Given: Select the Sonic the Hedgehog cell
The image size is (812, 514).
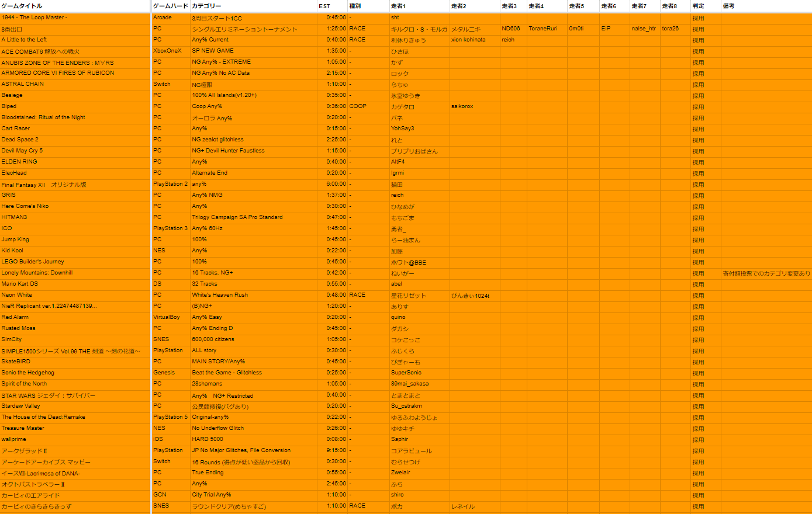Looking at the screenshot, I should click(75, 373).
